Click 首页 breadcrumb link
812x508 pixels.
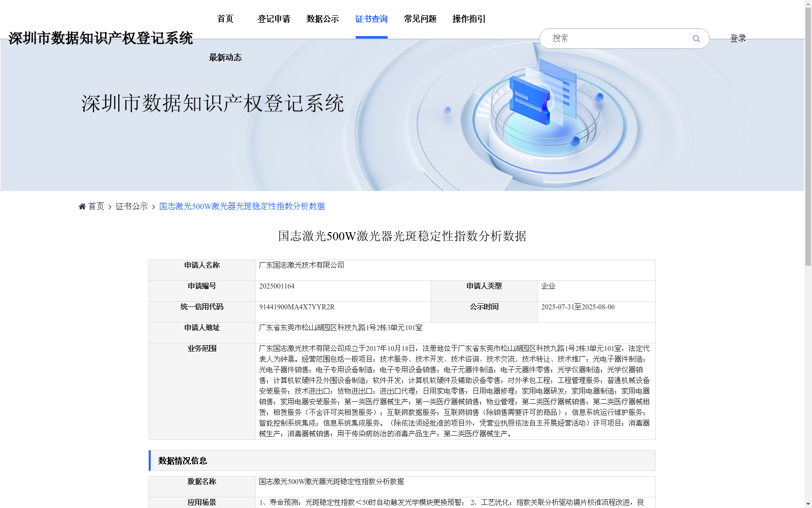(96, 206)
